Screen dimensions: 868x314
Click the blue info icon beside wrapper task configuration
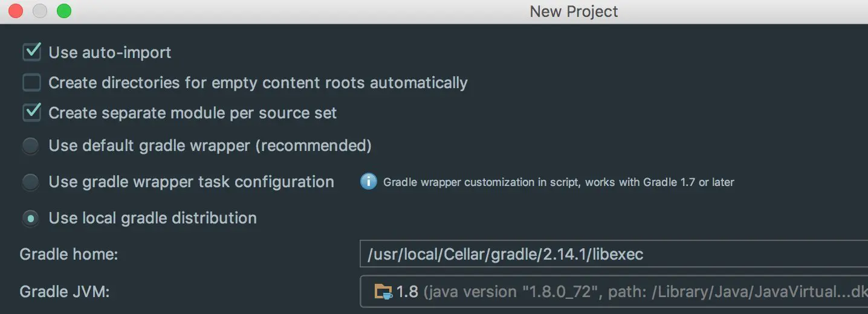(x=368, y=182)
